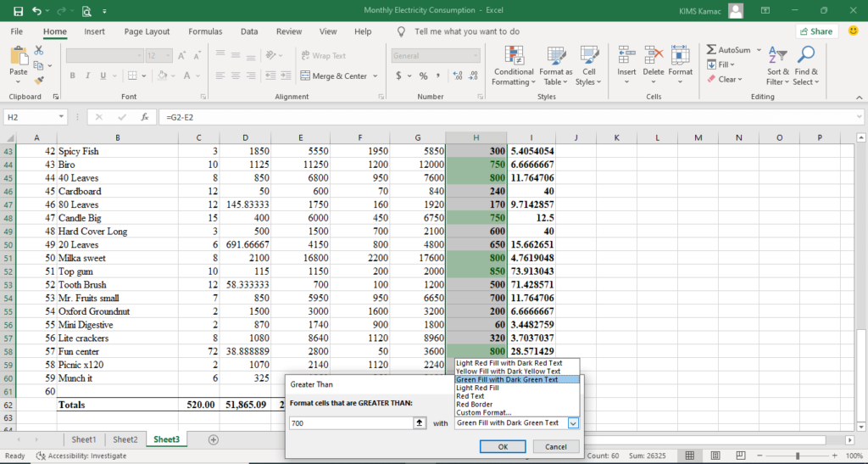The image size is (868, 464).
Task: Open the Conditional Formatting menu
Action: [514, 66]
